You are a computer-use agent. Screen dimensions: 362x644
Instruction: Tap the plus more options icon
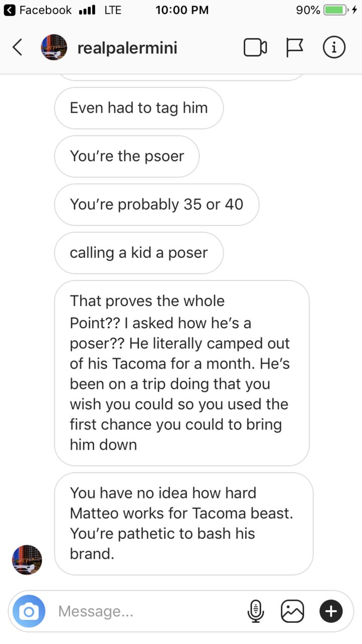click(331, 611)
